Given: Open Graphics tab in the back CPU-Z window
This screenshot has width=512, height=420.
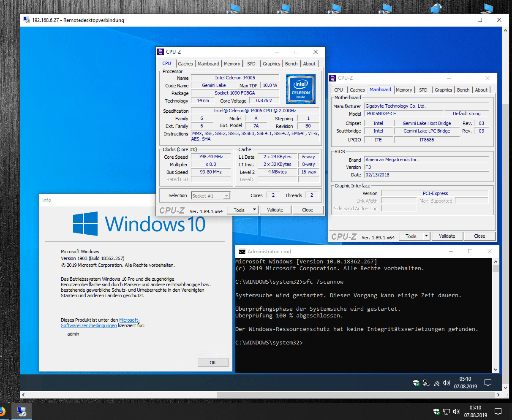Looking at the screenshot, I should pyautogui.click(x=444, y=90).
